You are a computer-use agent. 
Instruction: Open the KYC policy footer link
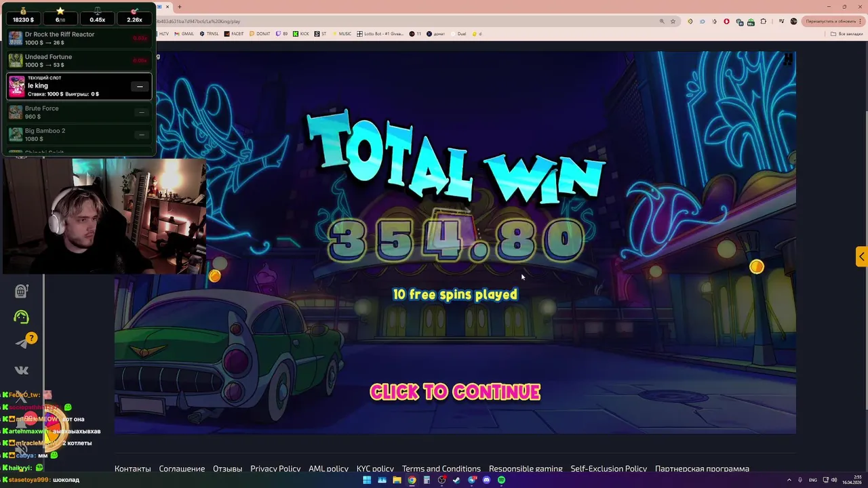(x=375, y=468)
